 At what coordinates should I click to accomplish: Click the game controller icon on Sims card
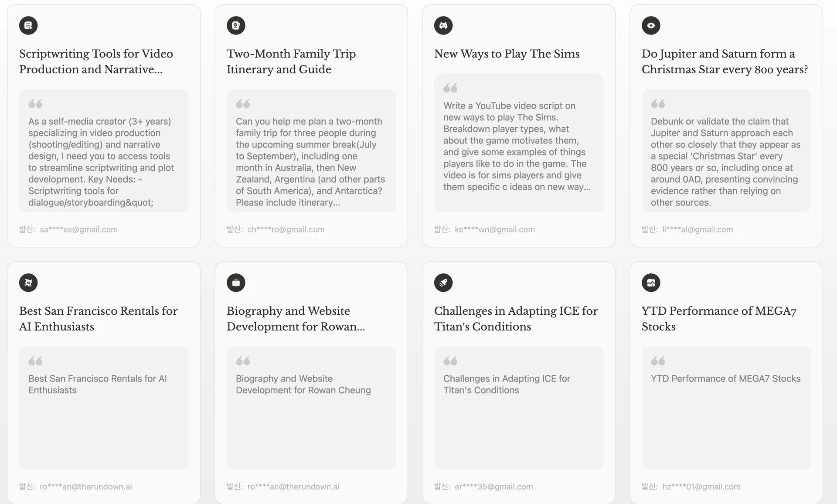(x=443, y=25)
